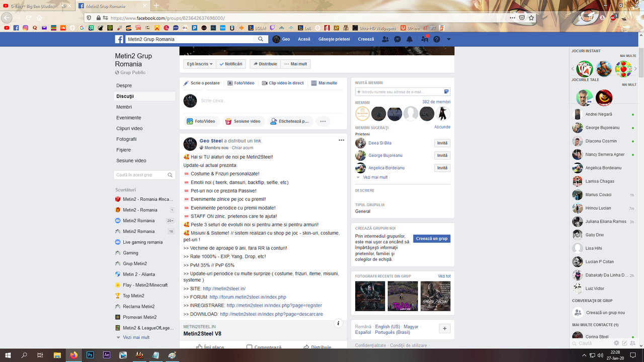Click the Caută în acest grup search field
Viewport: 644px width, 362px height.
click(x=144, y=175)
